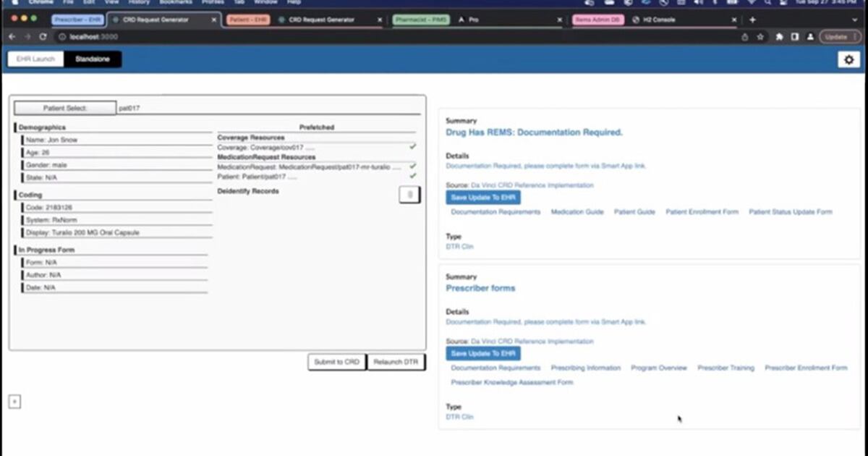Open Prescriber Knowledge Assessment Form link

coord(512,382)
